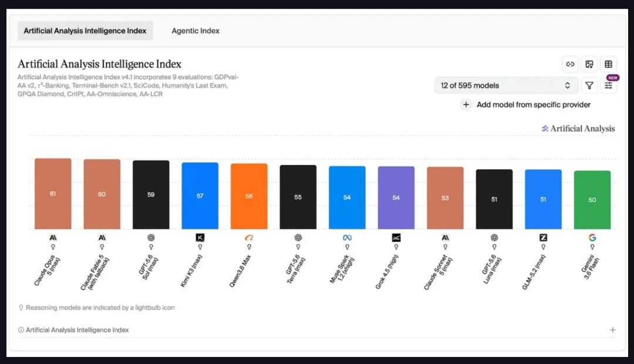This screenshot has width=634, height=364.
Task: Switch to the Agentic Index tab
Action: [x=195, y=31]
